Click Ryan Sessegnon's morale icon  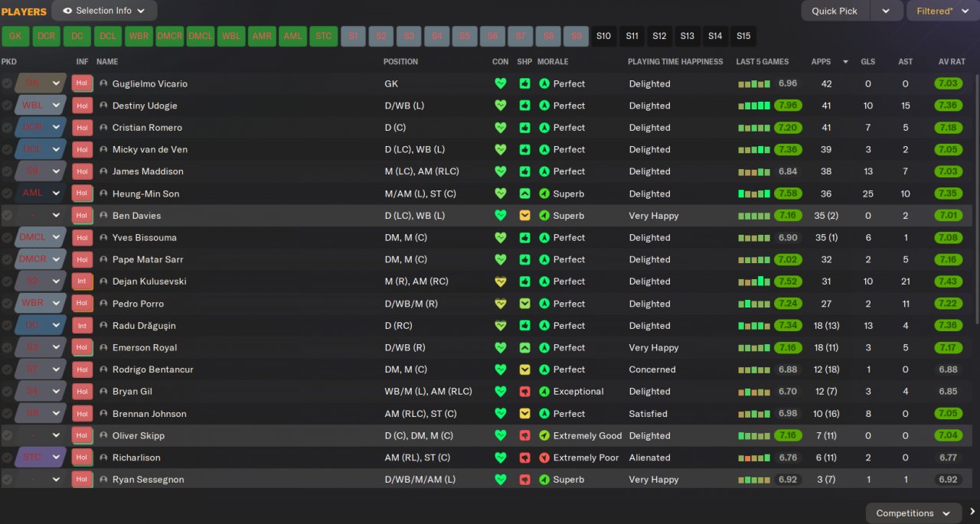click(544, 480)
